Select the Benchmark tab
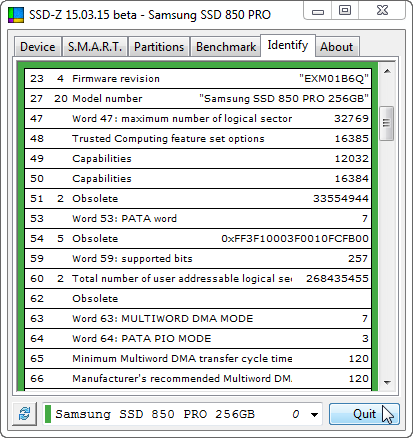 click(226, 47)
